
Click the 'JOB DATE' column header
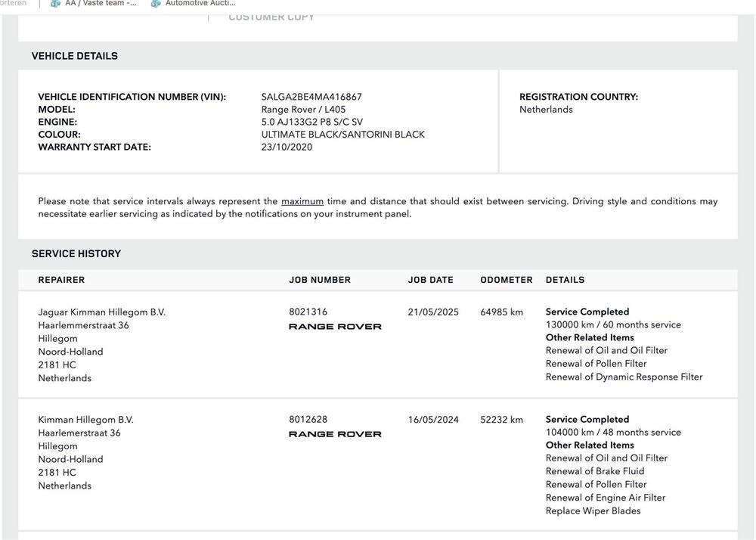[431, 280]
